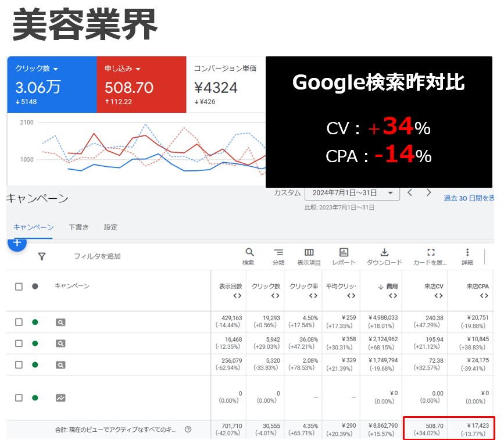Image resolution: width=504 pixels, height=440 pixels.
Task: Click green status dot in 256,079 row
Action: point(35,365)
